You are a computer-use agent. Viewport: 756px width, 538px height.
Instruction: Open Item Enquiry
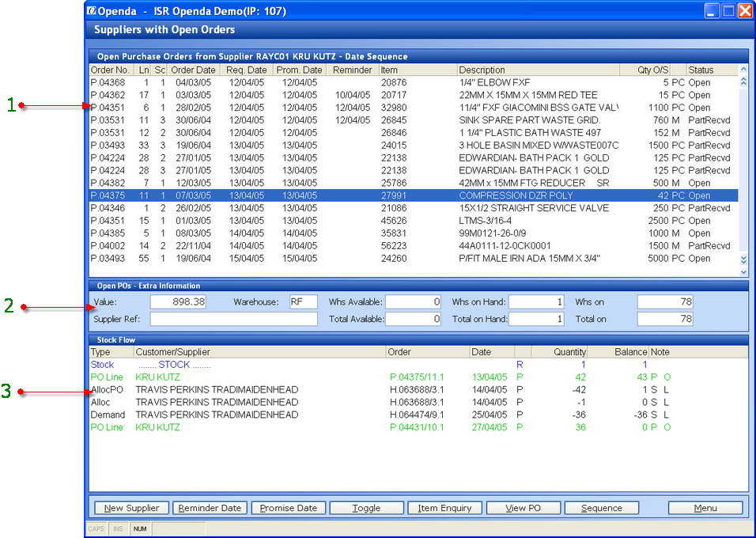coord(445,508)
